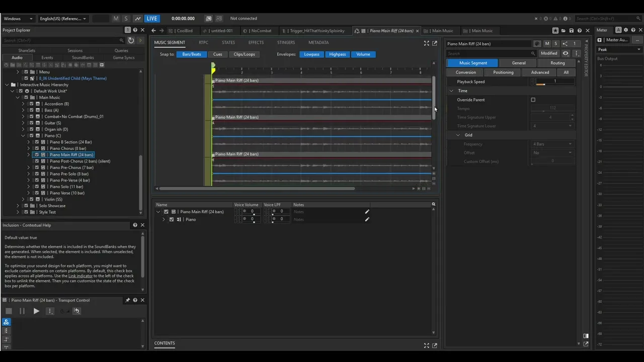Open the Windows platform dropdown

click(x=18, y=19)
